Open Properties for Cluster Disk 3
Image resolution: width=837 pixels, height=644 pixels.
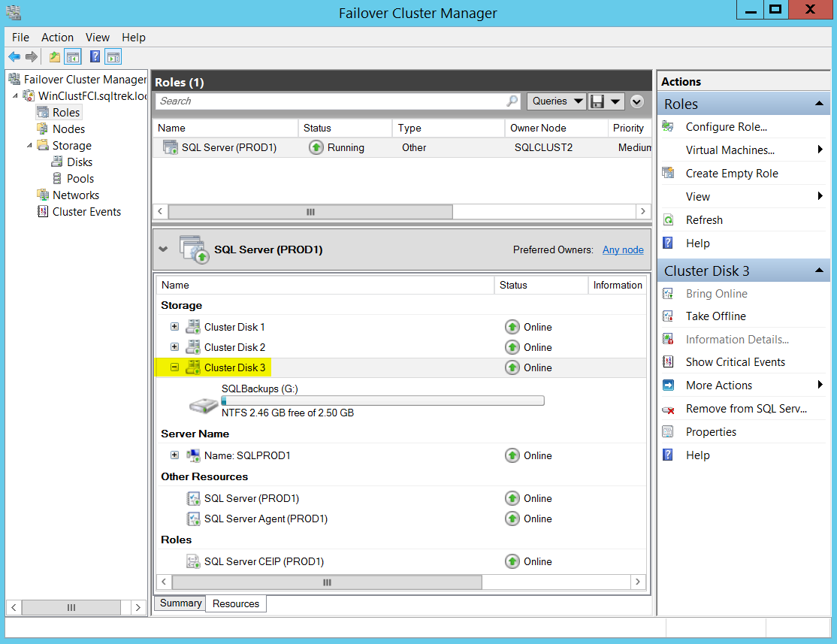(711, 432)
